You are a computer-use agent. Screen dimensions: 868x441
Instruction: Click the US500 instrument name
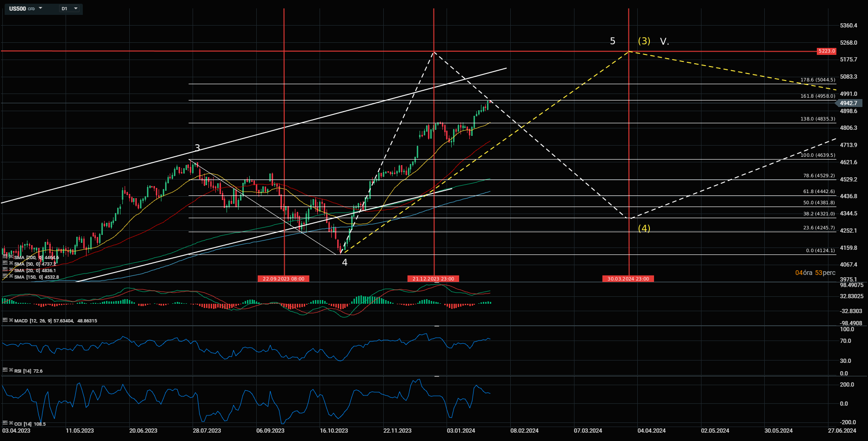pos(18,8)
